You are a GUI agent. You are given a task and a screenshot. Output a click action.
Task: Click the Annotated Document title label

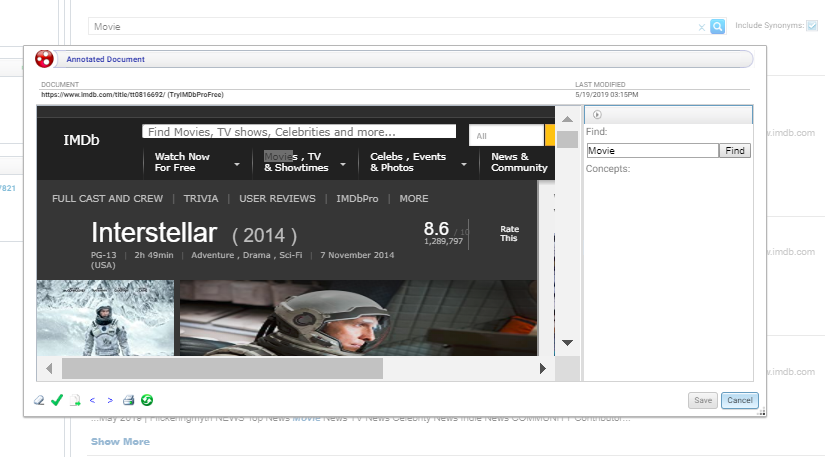pos(105,59)
